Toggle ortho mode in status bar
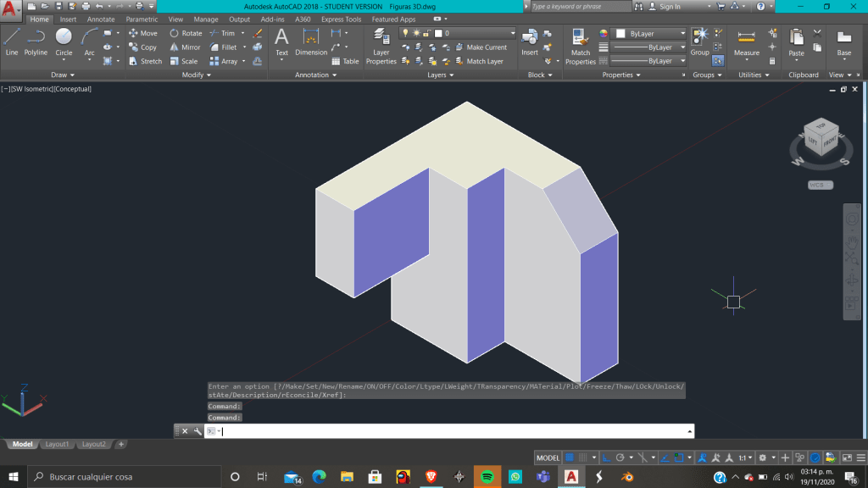 (607, 457)
